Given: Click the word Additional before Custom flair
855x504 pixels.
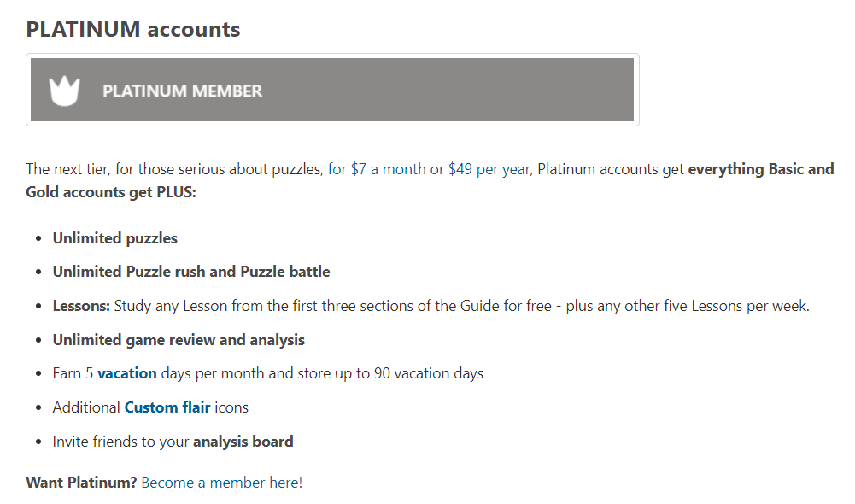Looking at the screenshot, I should (85, 407).
